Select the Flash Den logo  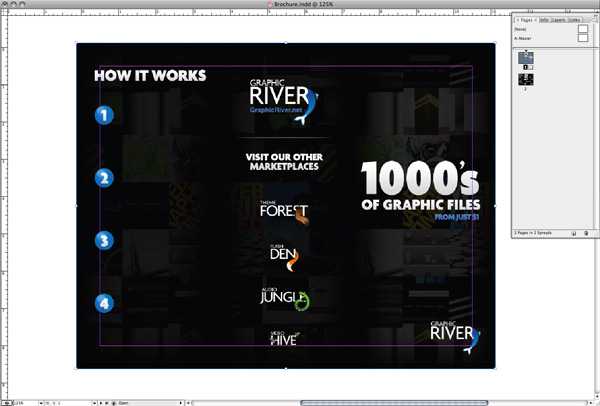pyautogui.click(x=284, y=258)
